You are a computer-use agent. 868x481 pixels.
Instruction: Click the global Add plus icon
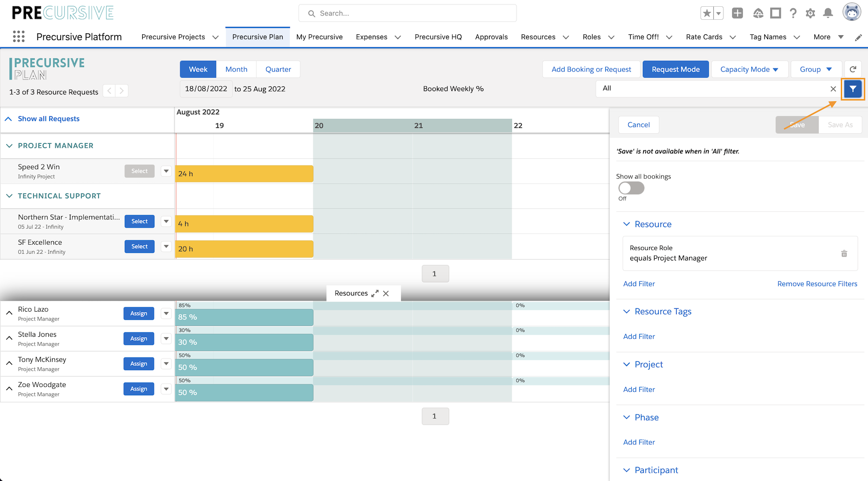click(737, 14)
